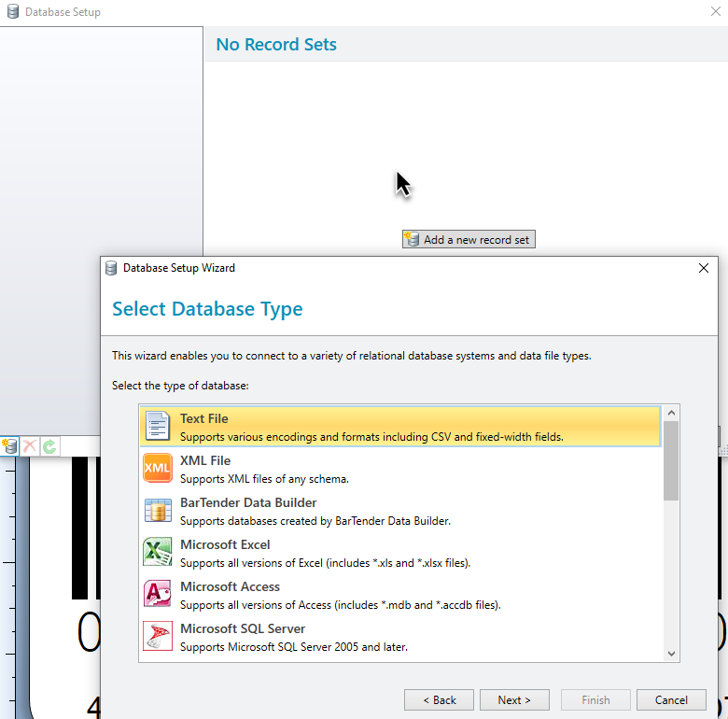Click the BarTender Data Builder icon
The height and width of the screenshot is (719, 728).
158,510
